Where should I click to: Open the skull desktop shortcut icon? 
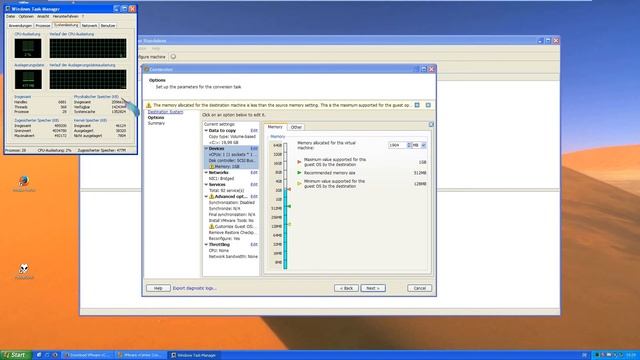click(24, 269)
